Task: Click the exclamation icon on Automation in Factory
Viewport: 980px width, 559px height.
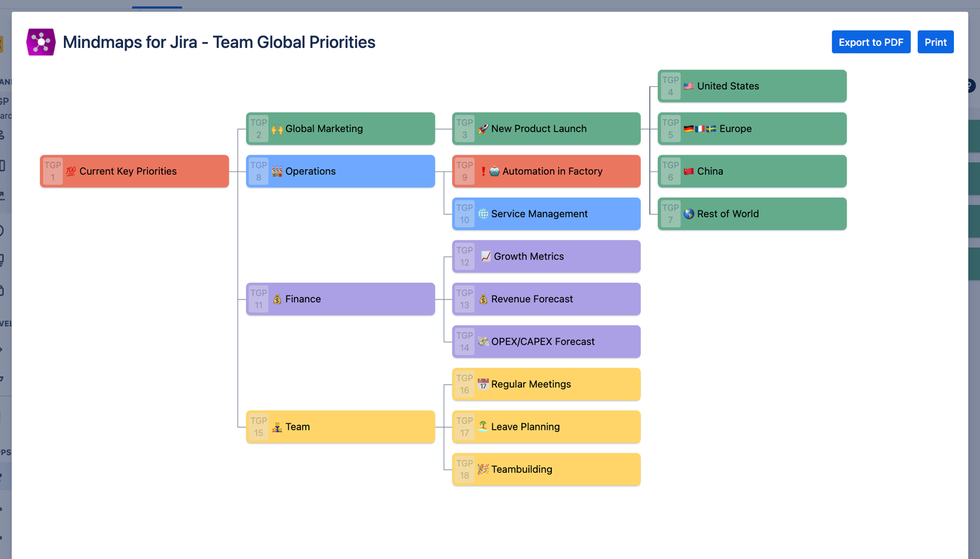Action: pyautogui.click(x=483, y=171)
